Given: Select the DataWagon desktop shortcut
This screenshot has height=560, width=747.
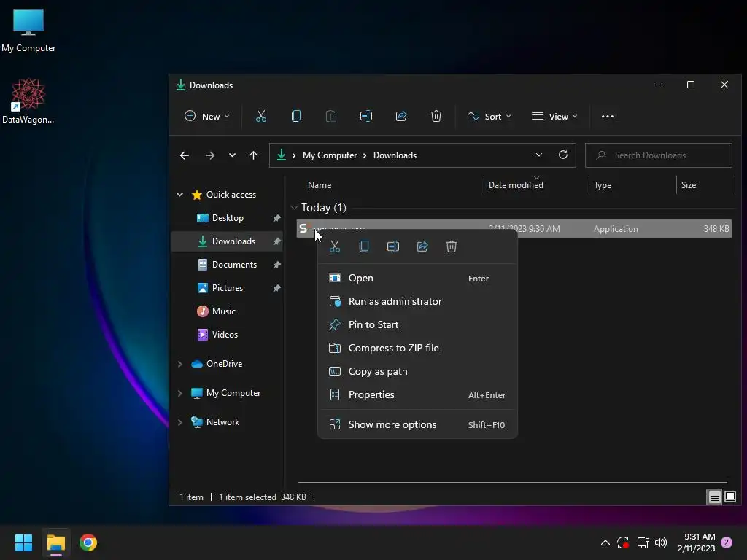Looking at the screenshot, I should point(28,101).
